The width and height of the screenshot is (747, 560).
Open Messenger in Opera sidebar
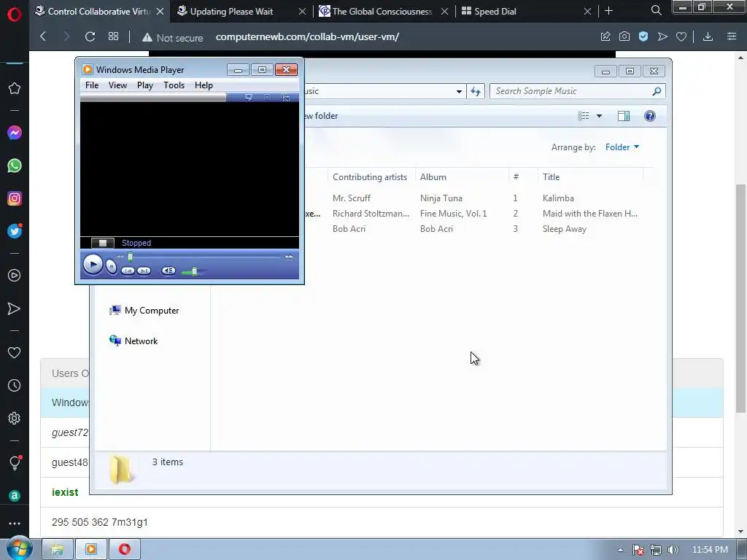tap(15, 133)
